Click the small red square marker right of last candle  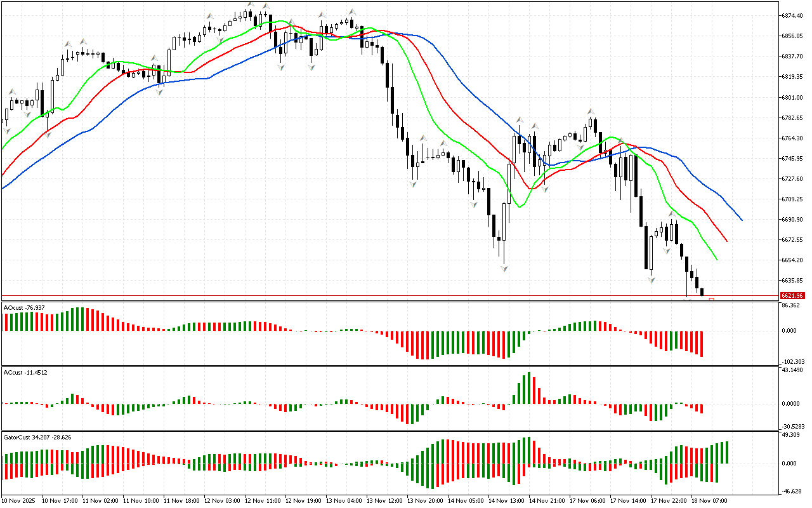click(711, 299)
